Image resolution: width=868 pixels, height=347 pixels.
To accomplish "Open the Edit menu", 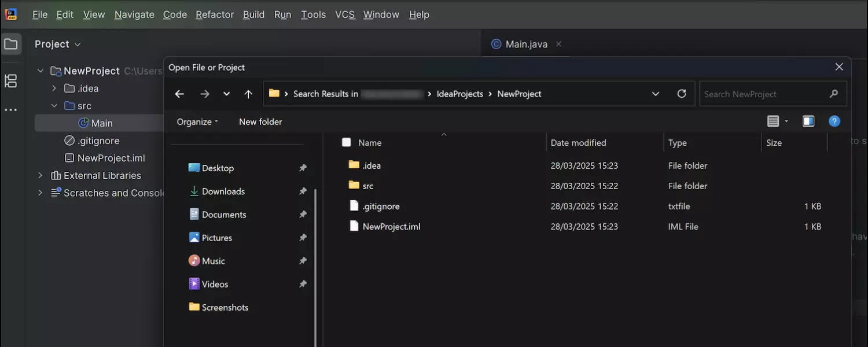I will 65,14.
